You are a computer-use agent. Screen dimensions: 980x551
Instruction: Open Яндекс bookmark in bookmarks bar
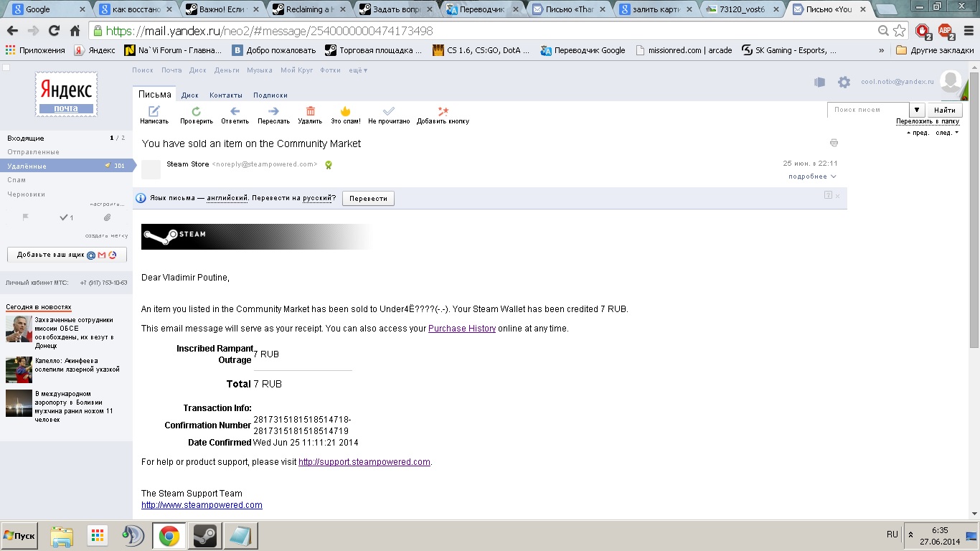(95, 50)
